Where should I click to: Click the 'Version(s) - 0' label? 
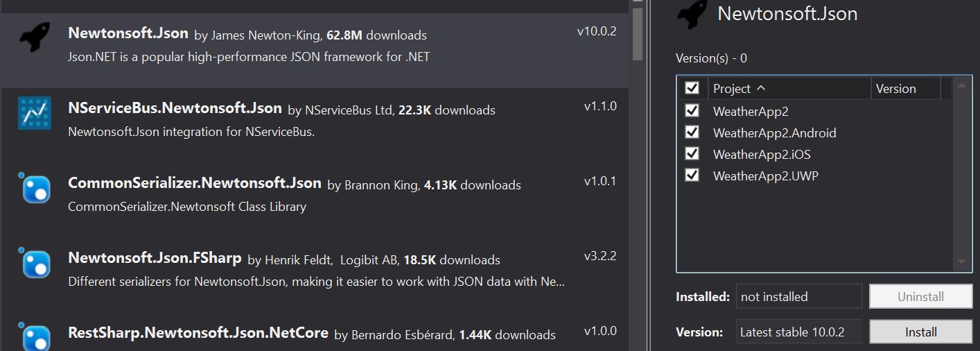click(x=711, y=58)
